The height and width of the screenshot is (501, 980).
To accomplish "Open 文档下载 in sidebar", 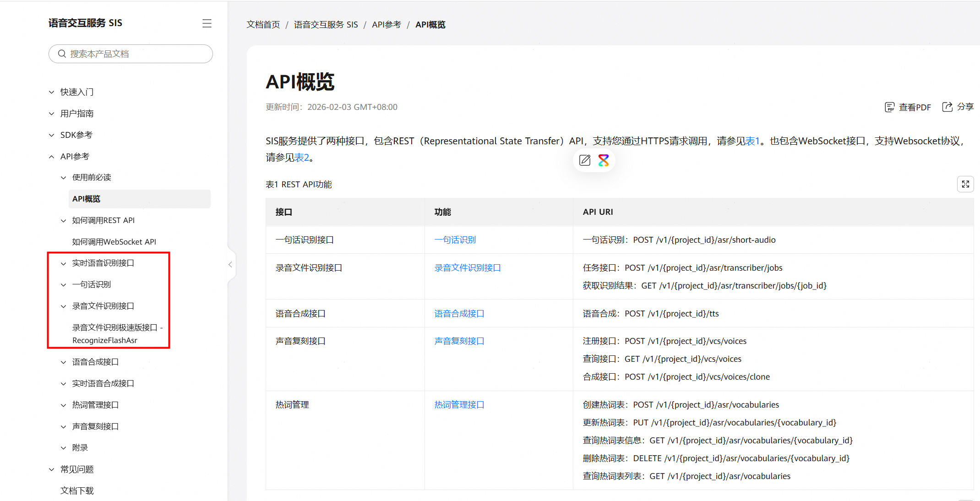I will pyautogui.click(x=77, y=490).
